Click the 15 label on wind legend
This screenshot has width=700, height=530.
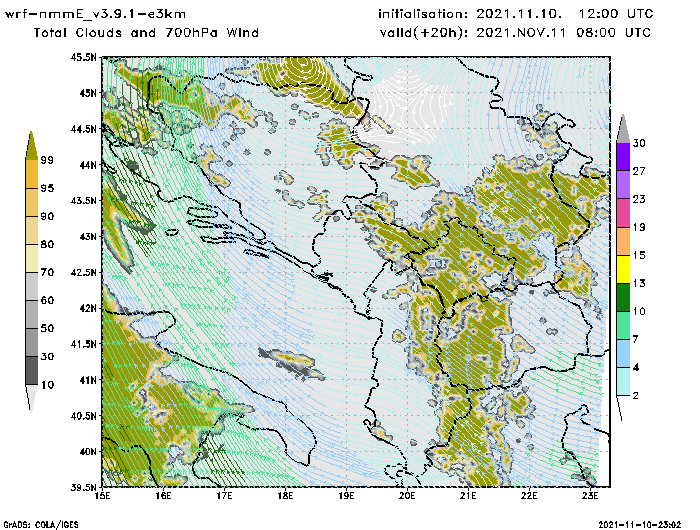tap(639, 255)
